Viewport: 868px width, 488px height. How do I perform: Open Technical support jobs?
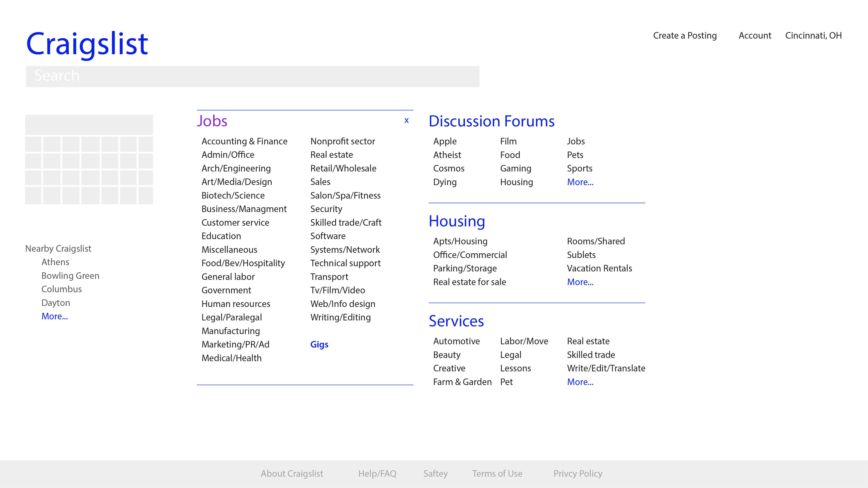(345, 263)
